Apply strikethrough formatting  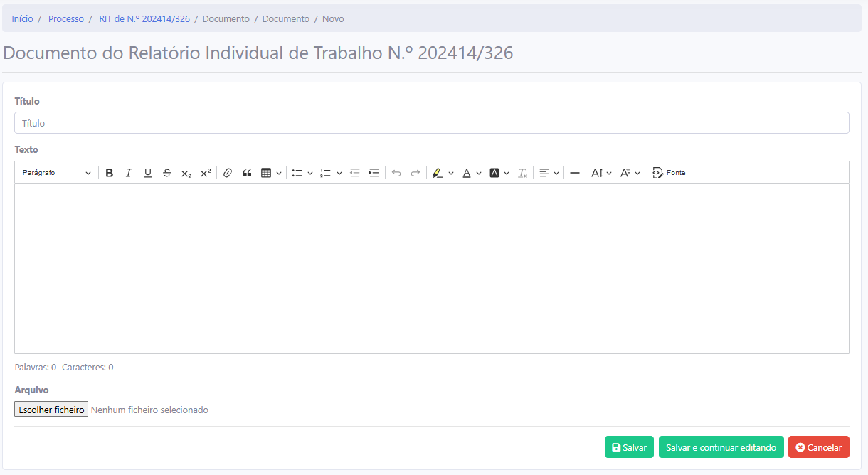(x=167, y=173)
